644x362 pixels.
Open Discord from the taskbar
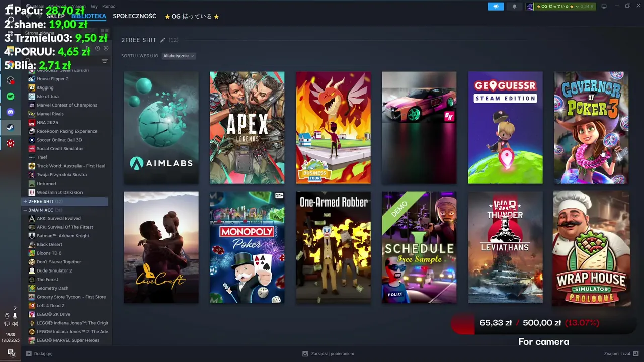click(x=10, y=112)
